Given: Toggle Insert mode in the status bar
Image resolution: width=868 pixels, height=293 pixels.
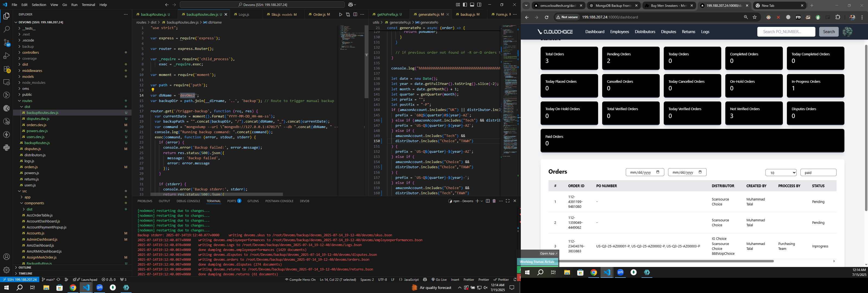Looking at the screenshot, I should click(455, 279).
